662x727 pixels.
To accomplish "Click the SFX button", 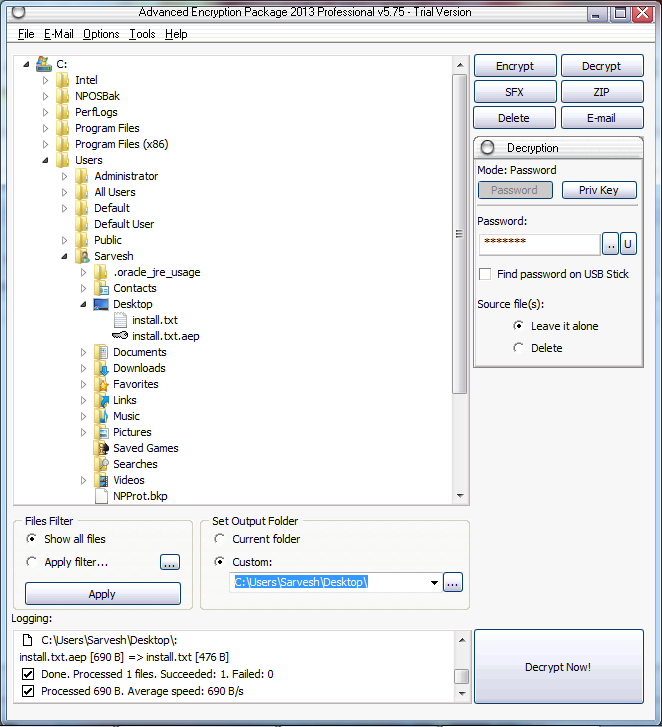I will coord(514,92).
